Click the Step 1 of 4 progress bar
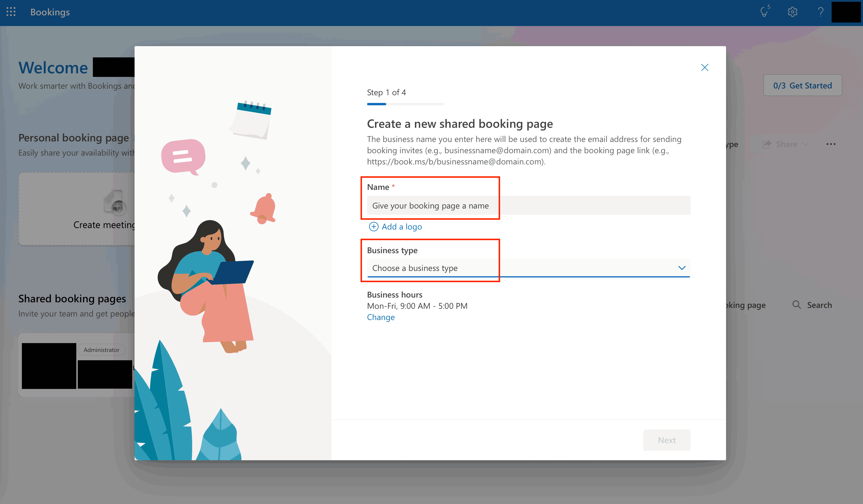The width and height of the screenshot is (863, 504). tap(405, 104)
